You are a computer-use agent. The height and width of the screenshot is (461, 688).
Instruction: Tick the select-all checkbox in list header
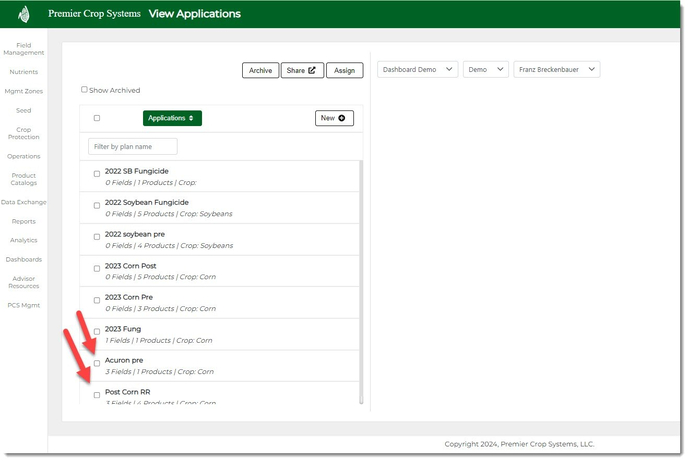pos(97,118)
